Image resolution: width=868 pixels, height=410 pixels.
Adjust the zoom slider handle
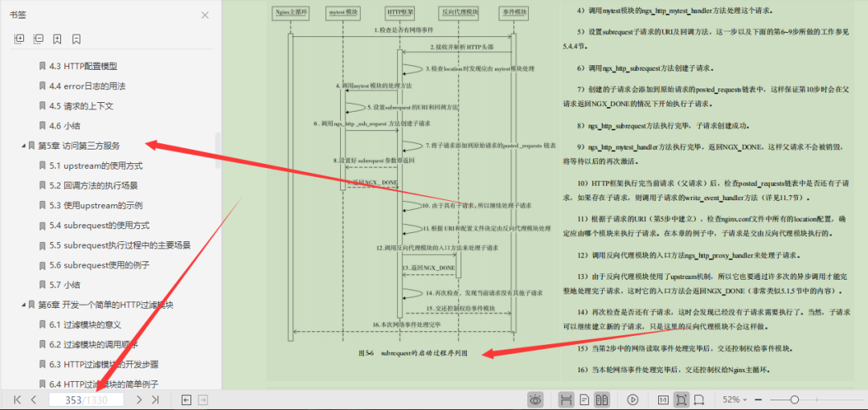[x=794, y=400]
